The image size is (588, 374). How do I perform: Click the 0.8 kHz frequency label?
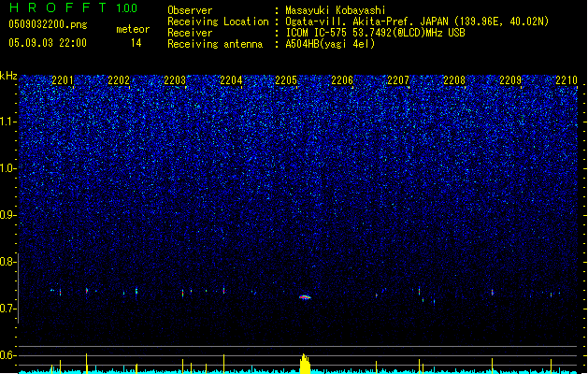7,262
